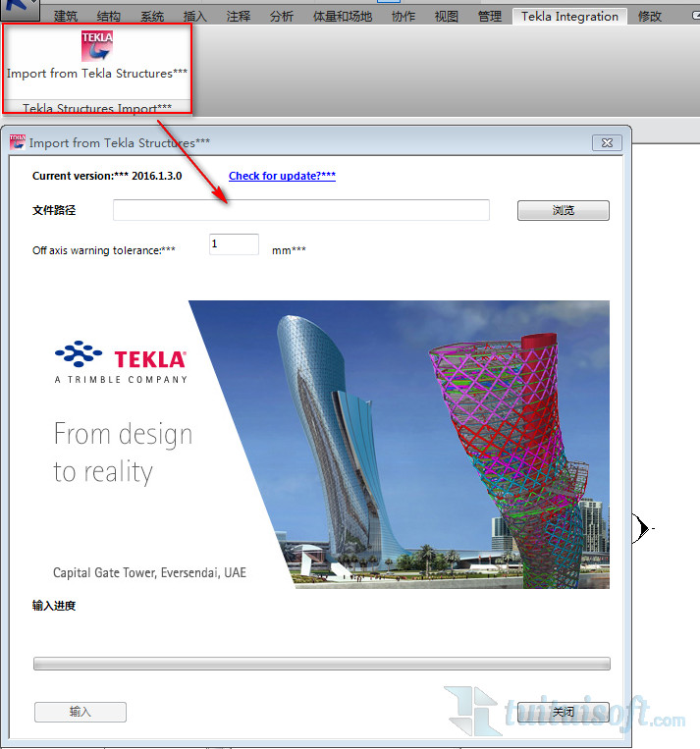Open the Revit application menu button
Image resolution: width=700 pixels, height=749 pixels.
[x=20, y=10]
